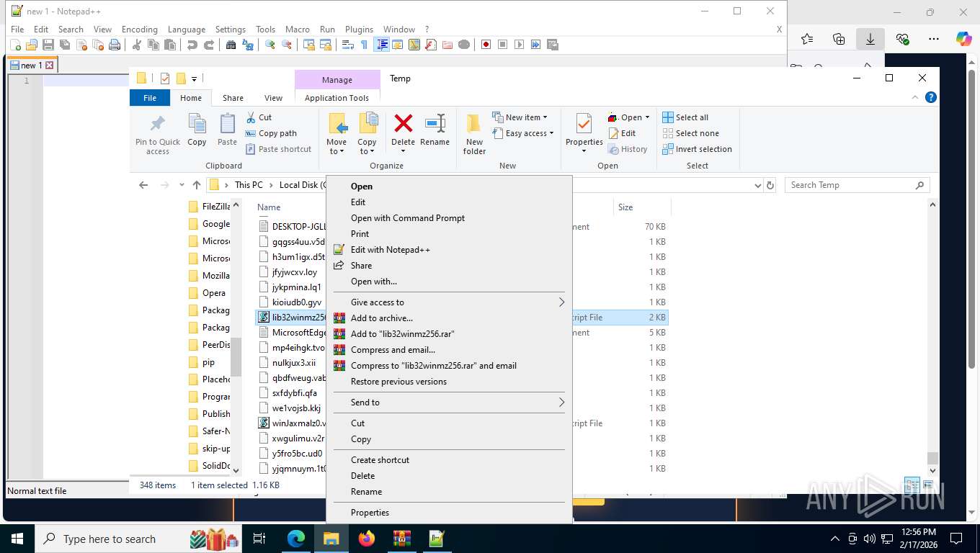The width and height of the screenshot is (980, 553).
Task: Toggle Indent guide icon in Notepad++ toolbar
Action: pyautogui.click(x=382, y=45)
